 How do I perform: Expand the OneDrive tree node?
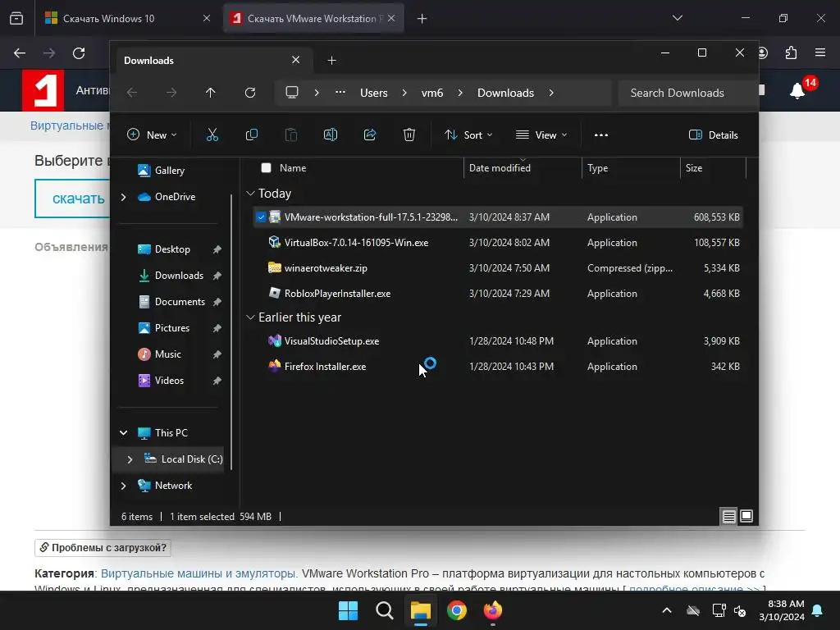click(123, 197)
